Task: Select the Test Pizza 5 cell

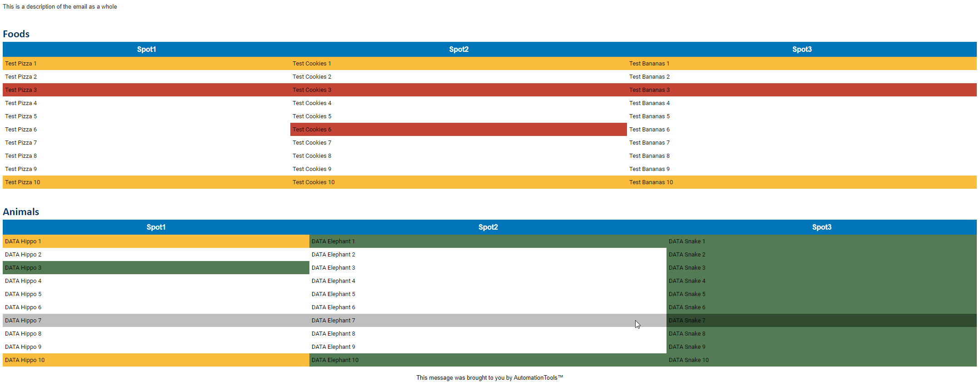Action: (x=146, y=116)
